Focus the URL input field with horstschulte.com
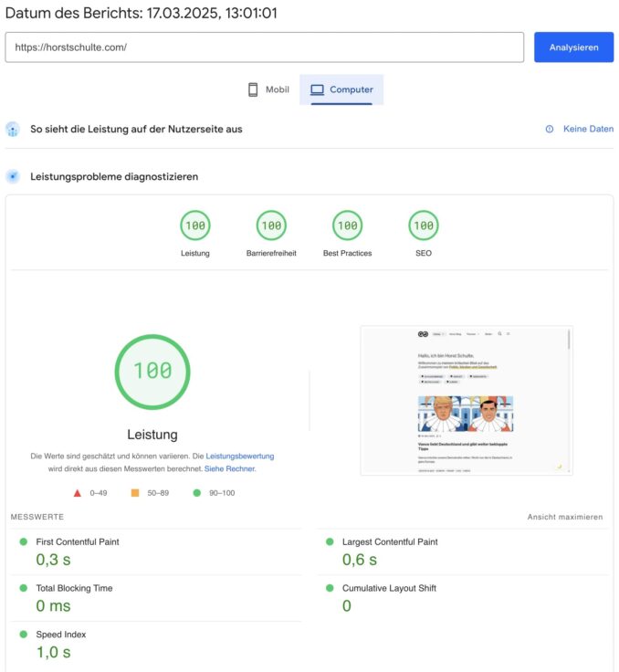 coord(265,47)
